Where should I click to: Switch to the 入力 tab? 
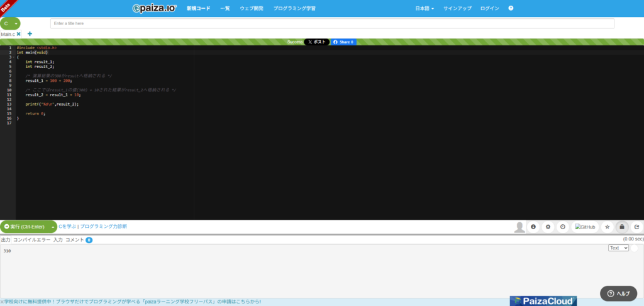click(x=58, y=240)
